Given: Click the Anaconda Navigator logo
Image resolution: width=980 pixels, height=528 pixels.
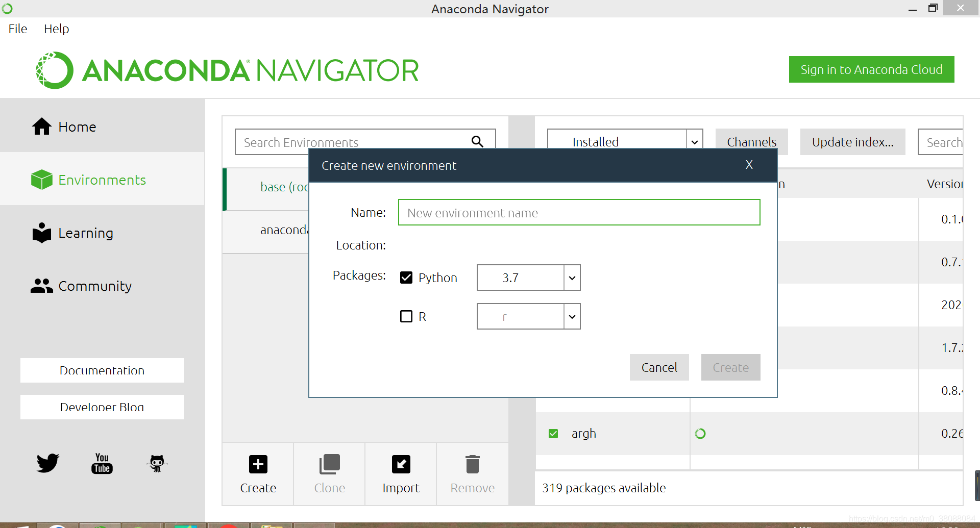Looking at the screenshot, I should (228, 70).
